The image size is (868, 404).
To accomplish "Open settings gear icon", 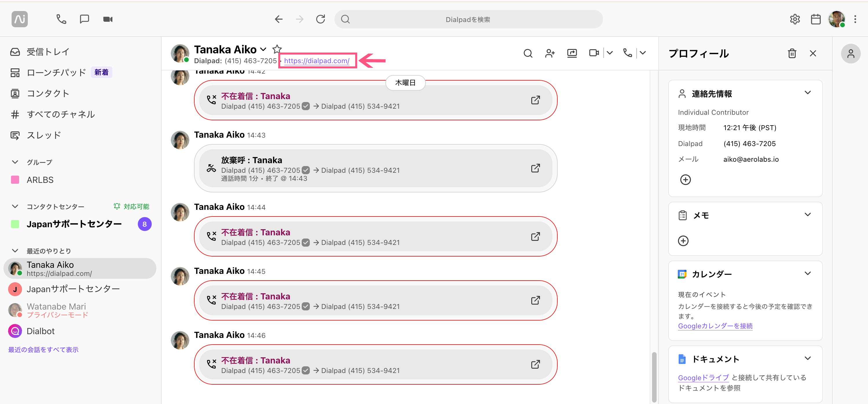I will pyautogui.click(x=795, y=19).
